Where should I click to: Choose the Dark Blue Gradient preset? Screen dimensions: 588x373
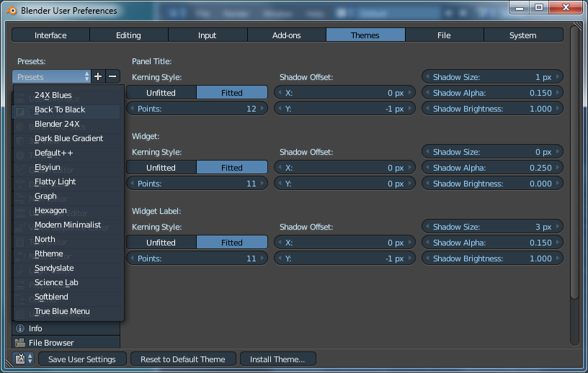click(68, 138)
